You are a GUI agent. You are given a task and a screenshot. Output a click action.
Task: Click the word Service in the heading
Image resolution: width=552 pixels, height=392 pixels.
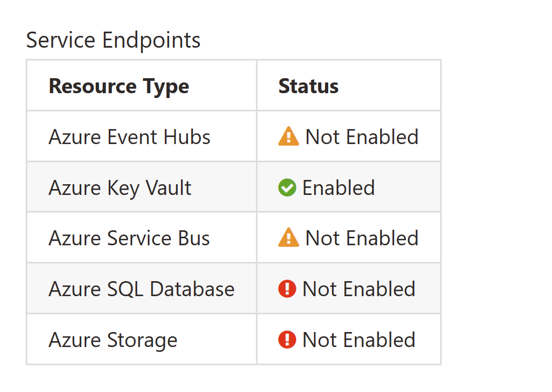click(x=56, y=40)
